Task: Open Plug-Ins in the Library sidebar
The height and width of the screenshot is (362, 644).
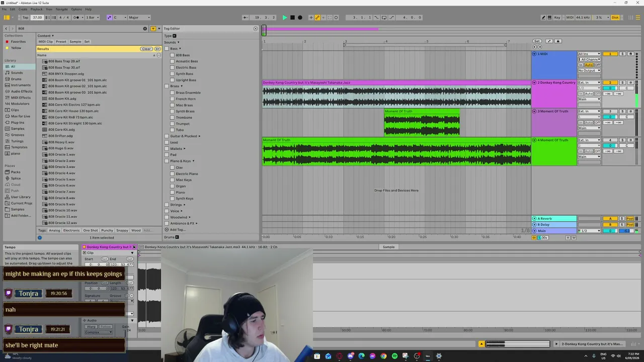Action: [18, 122]
